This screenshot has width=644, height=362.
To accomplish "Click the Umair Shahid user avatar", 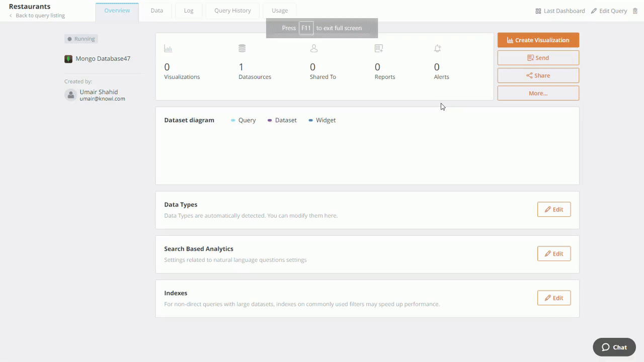I will [71, 95].
